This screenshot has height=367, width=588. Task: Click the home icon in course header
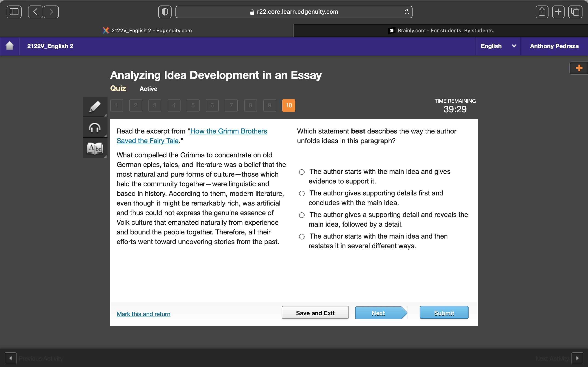[10, 46]
